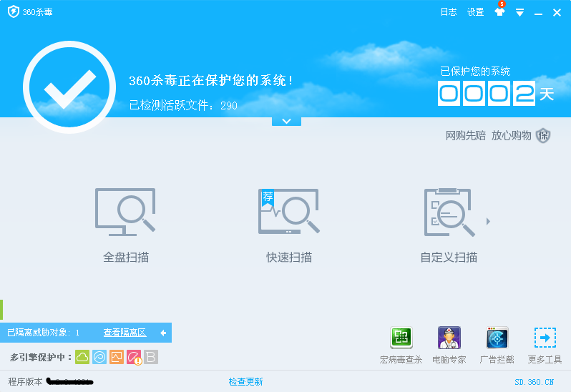Toggle the blue swirl engine icon
571x392 pixels.
(99, 357)
